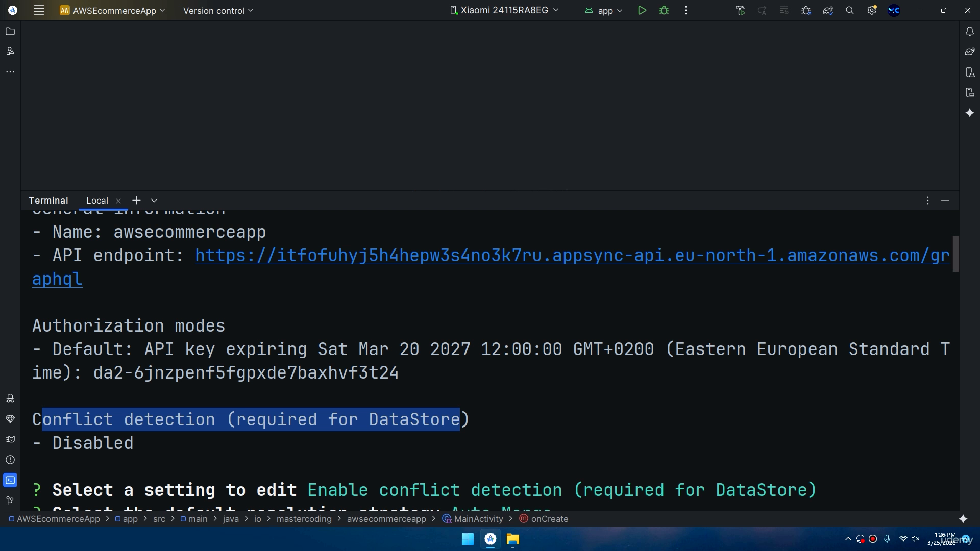This screenshot has height=551, width=980.
Task: Select the Local terminal tab
Action: point(97,201)
